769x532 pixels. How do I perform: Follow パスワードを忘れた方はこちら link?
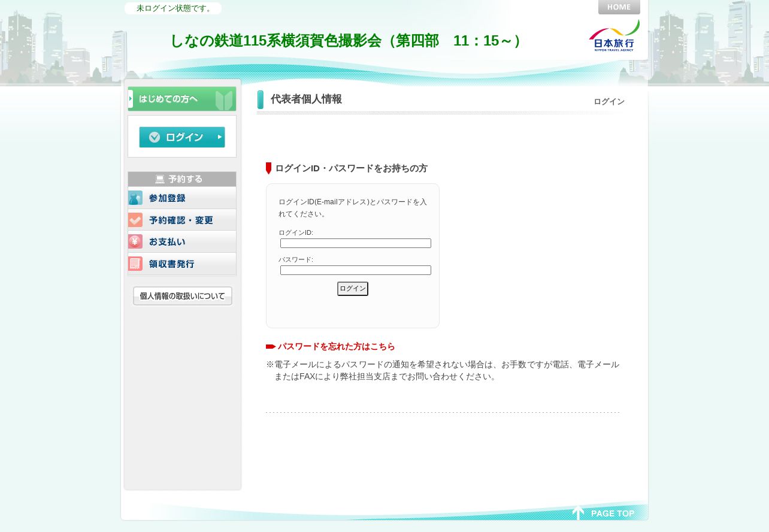tap(336, 346)
